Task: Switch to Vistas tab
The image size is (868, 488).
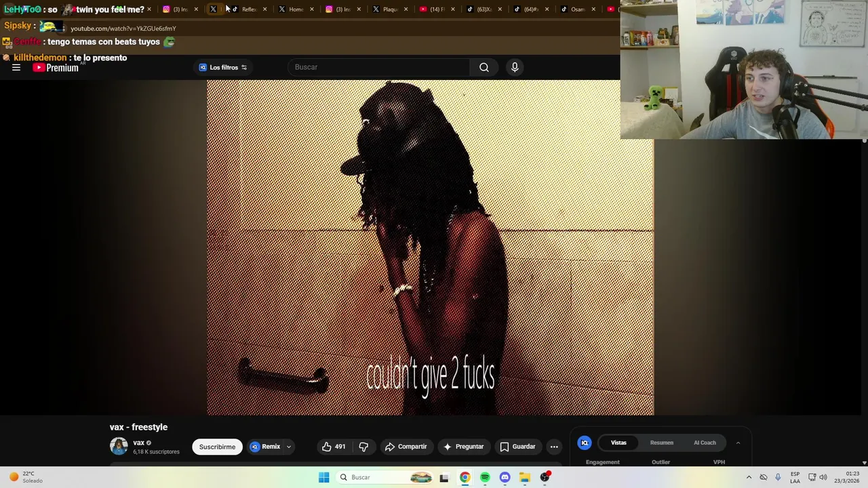Action: pos(618,443)
